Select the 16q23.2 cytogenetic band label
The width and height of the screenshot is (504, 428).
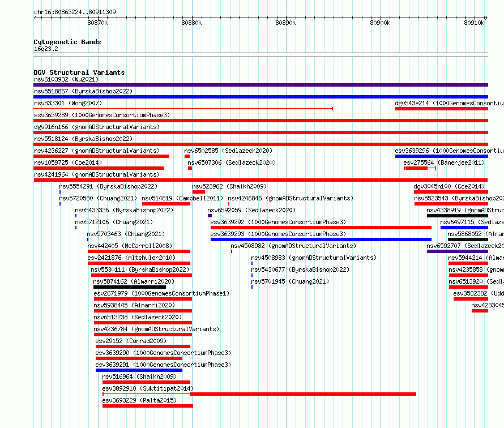point(46,49)
